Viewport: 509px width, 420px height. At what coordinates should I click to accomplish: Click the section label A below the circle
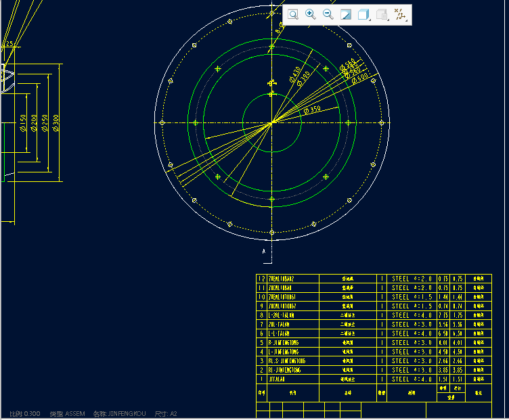(x=263, y=251)
